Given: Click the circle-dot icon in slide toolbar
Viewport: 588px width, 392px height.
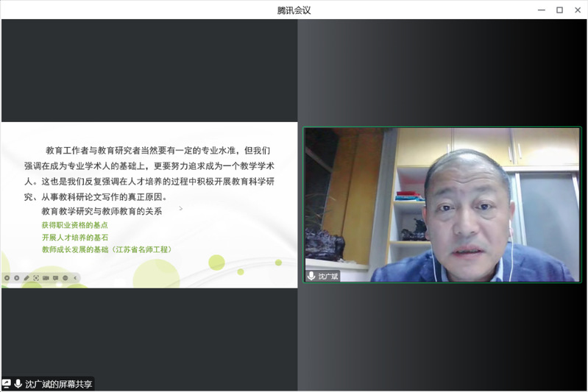Looking at the screenshot, I should point(7,277).
